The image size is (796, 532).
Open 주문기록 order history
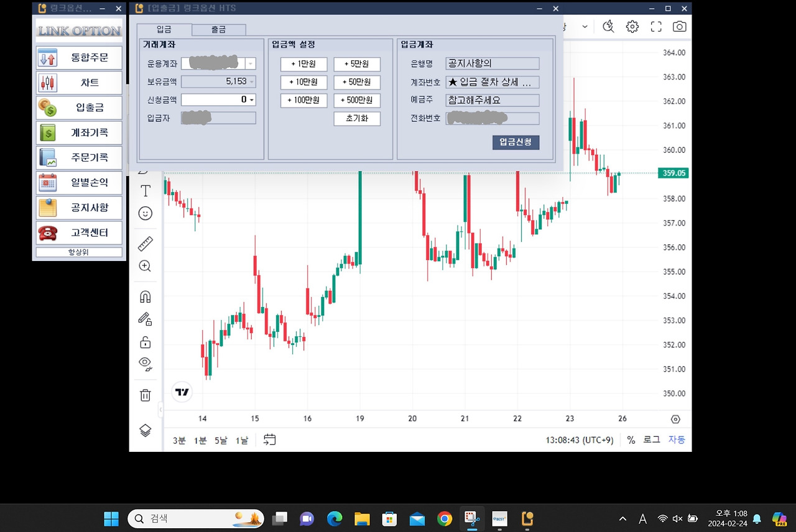[79, 157]
